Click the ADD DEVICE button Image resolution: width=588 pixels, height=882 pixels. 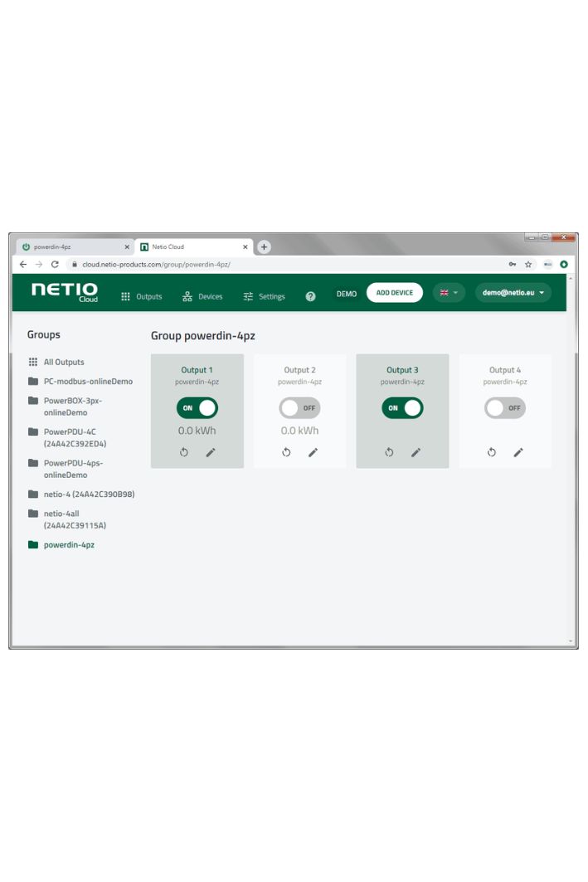click(394, 293)
